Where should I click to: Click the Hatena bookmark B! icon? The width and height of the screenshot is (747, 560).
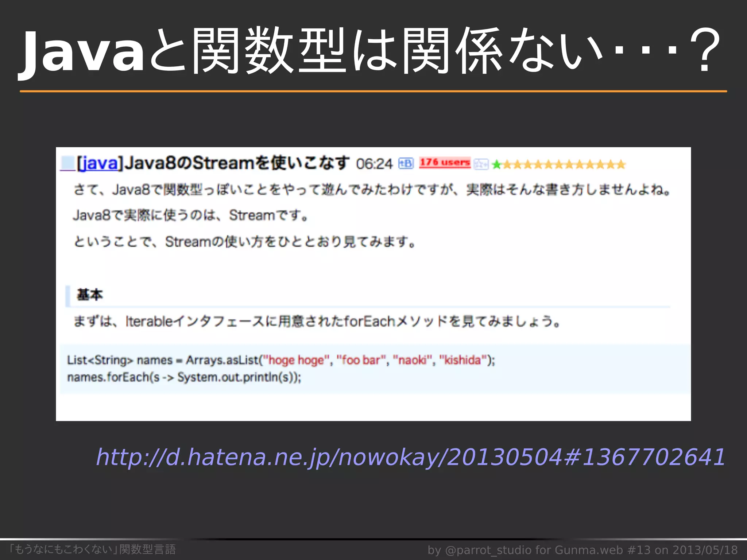[x=406, y=163]
